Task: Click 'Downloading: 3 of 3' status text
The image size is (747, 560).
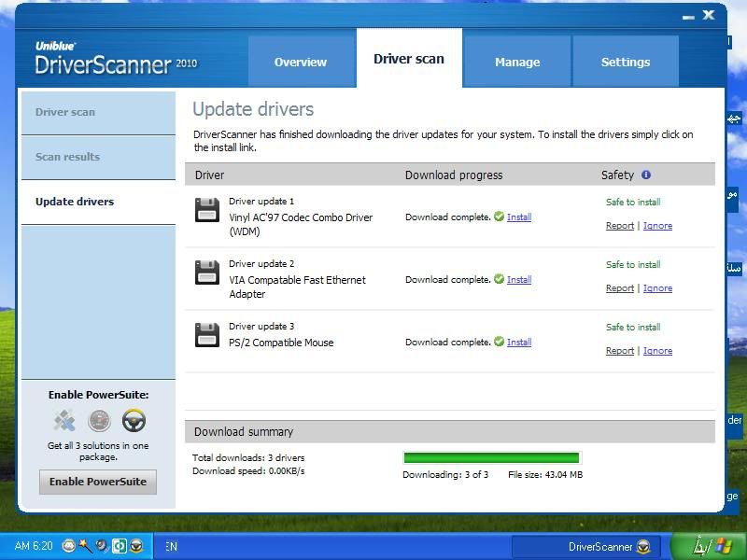Action: pyautogui.click(x=445, y=475)
